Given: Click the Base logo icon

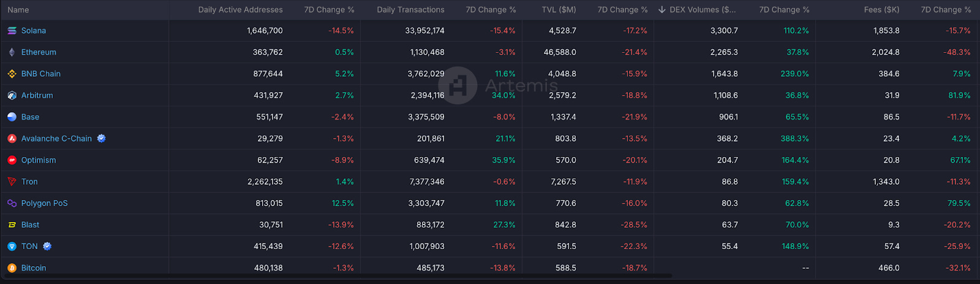Looking at the screenshot, I should 12,117.
